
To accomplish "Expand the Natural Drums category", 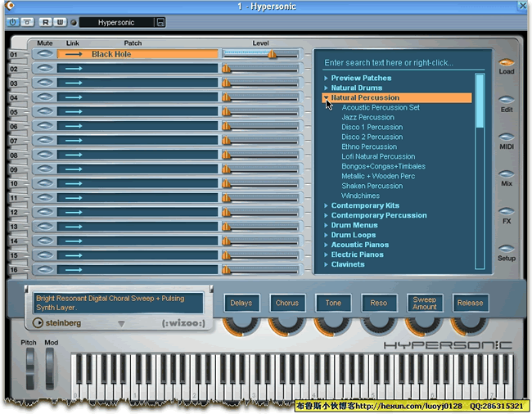I will [326, 88].
